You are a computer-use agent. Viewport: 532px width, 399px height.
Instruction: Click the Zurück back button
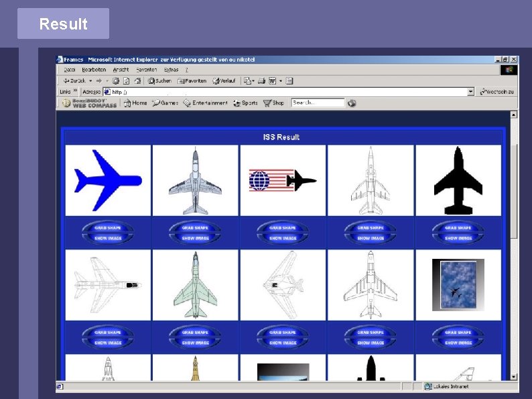pyautogui.click(x=74, y=81)
